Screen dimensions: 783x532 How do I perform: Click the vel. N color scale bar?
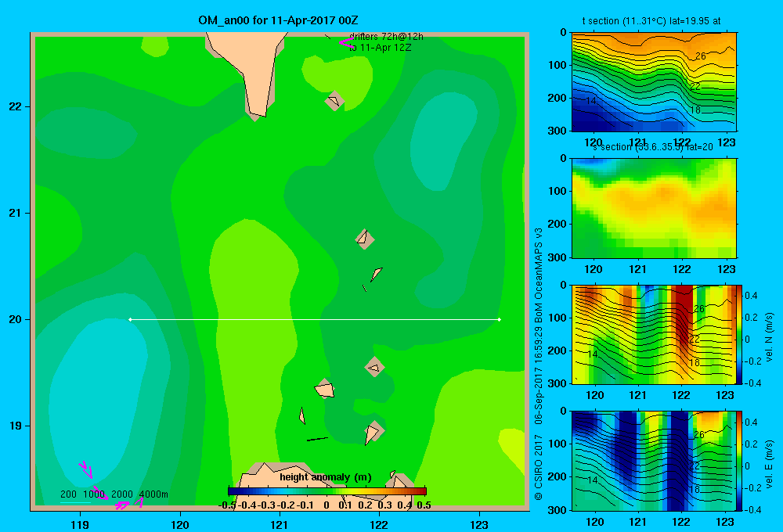[x=740, y=335]
